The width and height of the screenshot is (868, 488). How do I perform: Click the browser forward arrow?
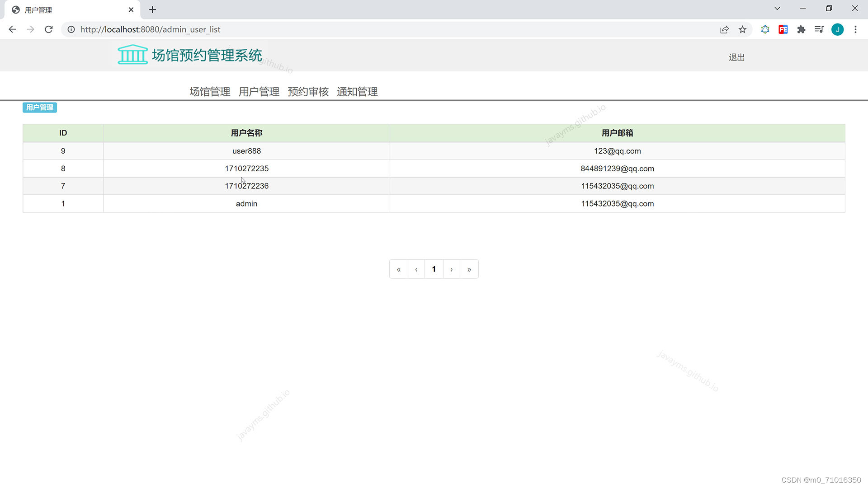click(30, 29)
